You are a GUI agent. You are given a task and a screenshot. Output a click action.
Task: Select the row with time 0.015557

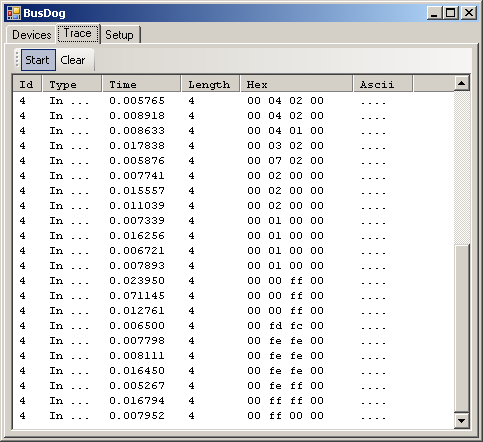233,191
